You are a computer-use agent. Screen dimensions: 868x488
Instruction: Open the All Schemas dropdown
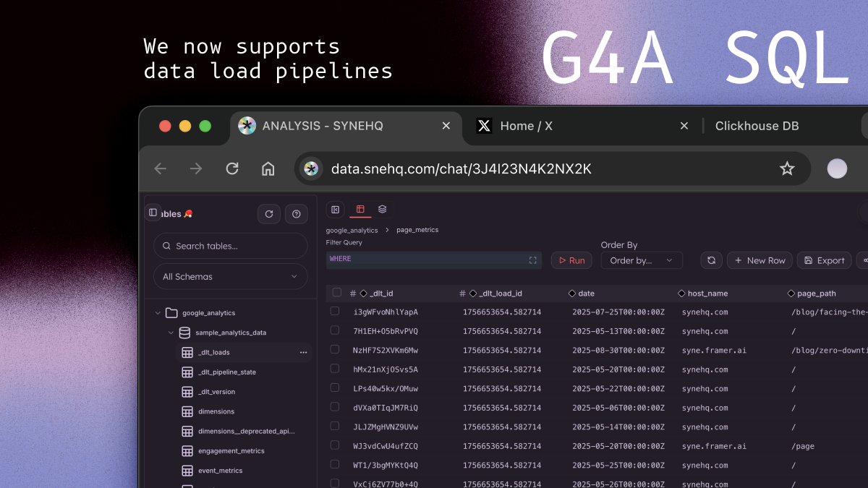[231, 276]
